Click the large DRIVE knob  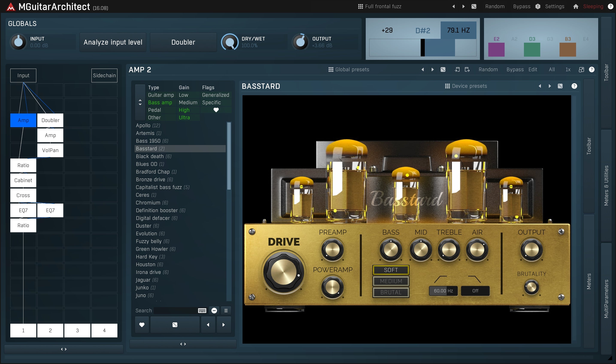pos(284,272)
